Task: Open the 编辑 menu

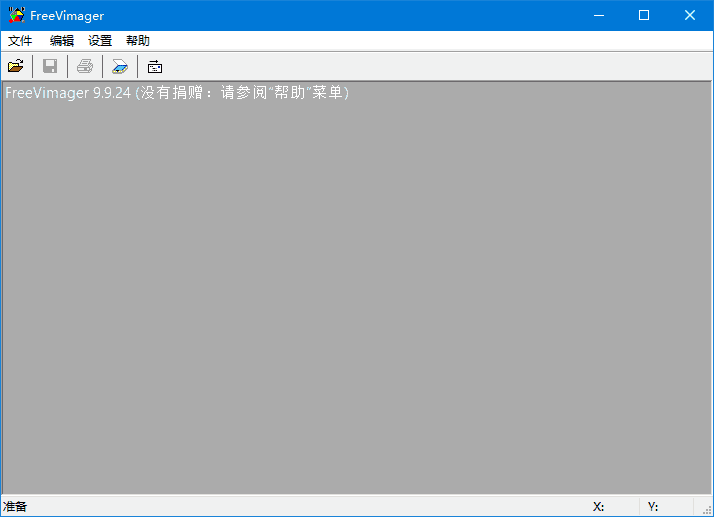Action: coord(61,41)
